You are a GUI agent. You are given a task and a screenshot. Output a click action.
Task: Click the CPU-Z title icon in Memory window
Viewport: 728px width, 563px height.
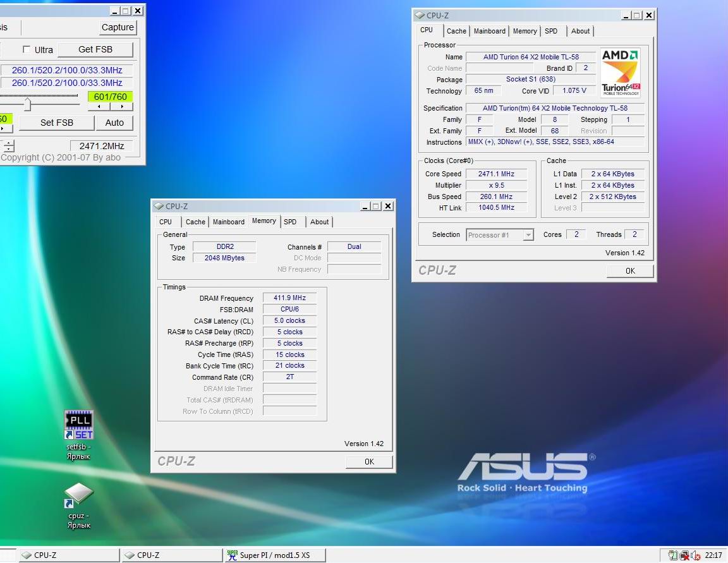click(x=159, y=206)
